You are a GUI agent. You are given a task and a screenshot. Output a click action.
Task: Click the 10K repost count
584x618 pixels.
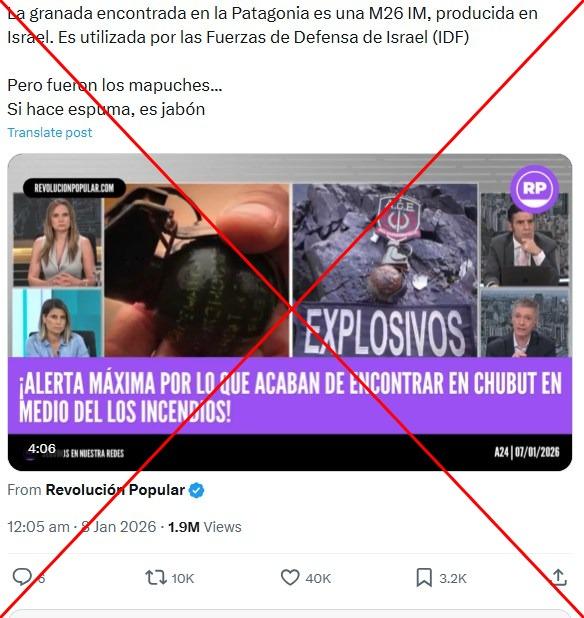coord(182,578)
